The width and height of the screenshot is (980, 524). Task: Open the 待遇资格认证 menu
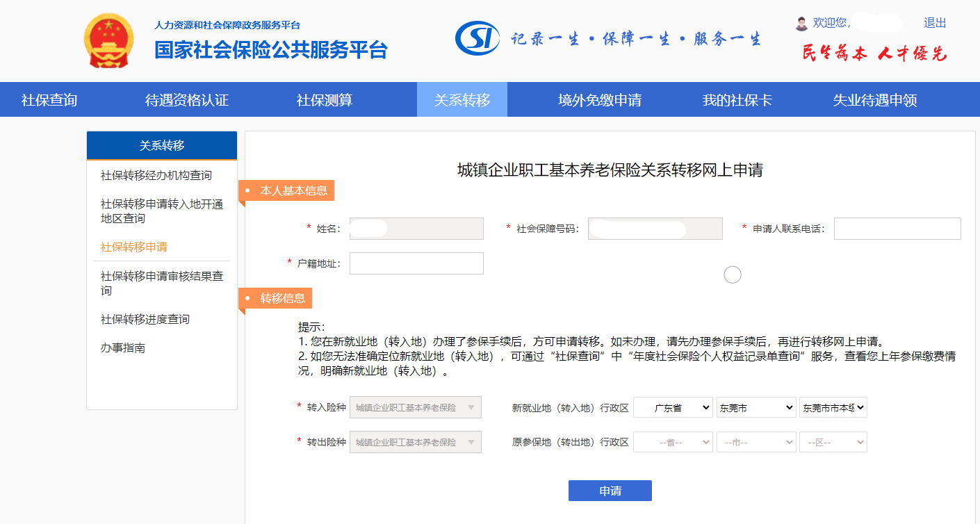[x=187, y=100]
